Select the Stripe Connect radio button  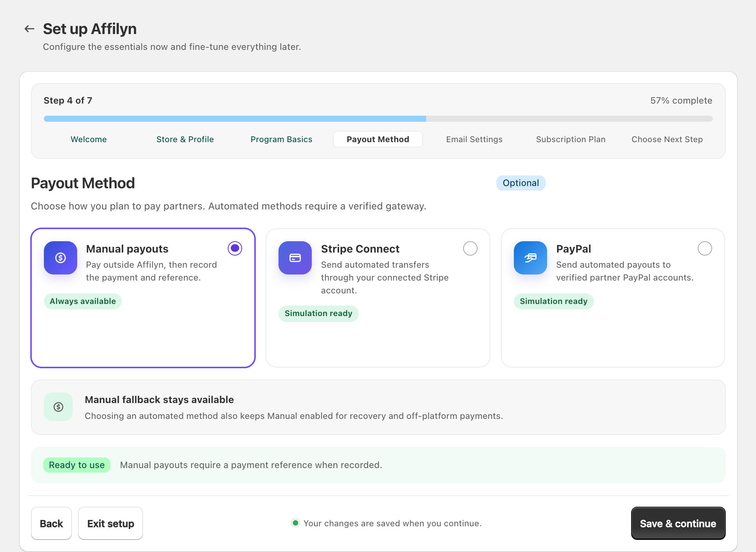click(x=470, y=248)
